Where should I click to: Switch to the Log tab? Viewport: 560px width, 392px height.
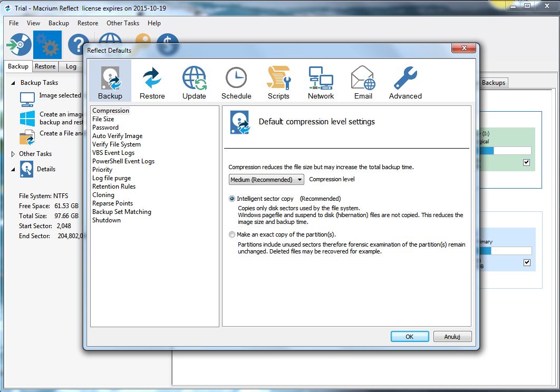[71, 66]
